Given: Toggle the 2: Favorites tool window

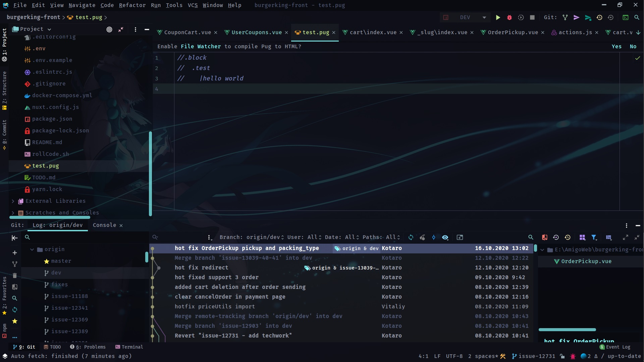Looking at the screenshot, I should pos(4,296).
